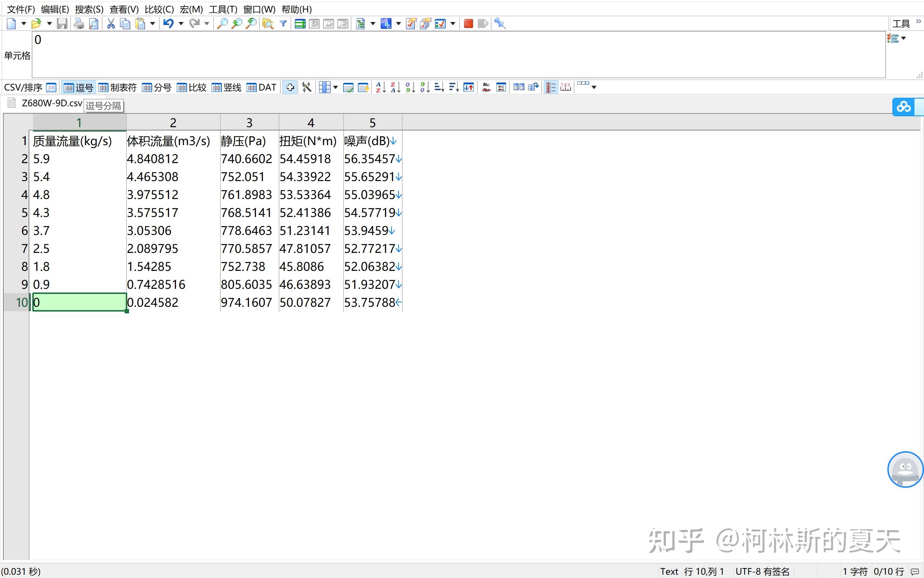924x578 pixels.
Task: Click the Print icon in the toolbar
Action: [x=79, y=24]
